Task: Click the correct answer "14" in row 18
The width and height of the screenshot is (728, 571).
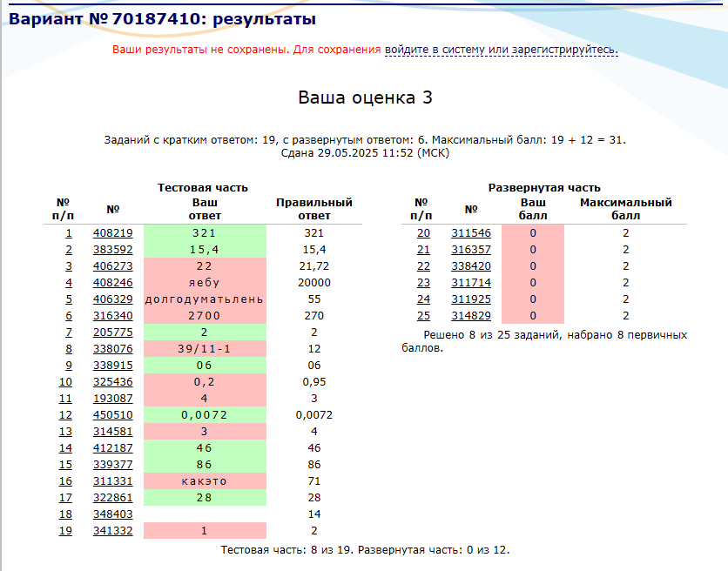Action: (x=314, y=514)
